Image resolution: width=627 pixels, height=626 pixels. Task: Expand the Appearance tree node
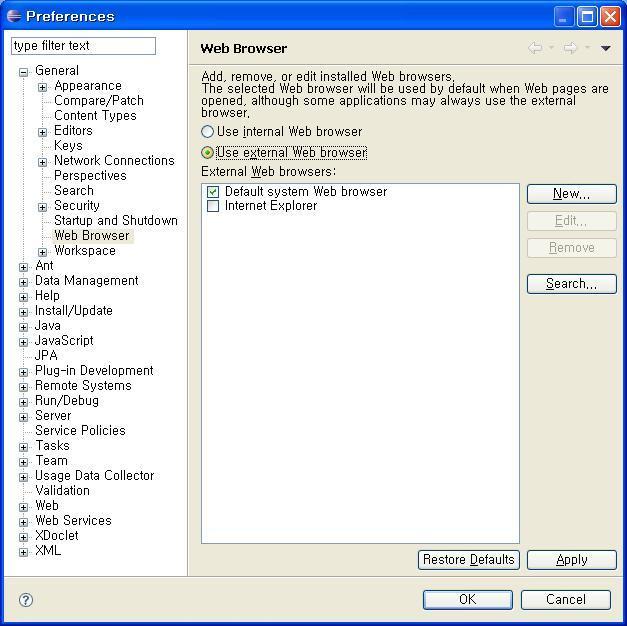[x=42, y=87]
